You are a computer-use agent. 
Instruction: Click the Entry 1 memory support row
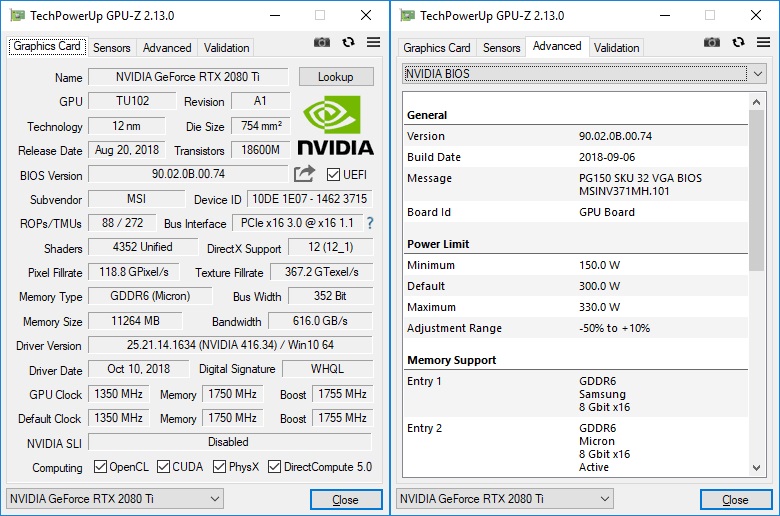[576, 394]
